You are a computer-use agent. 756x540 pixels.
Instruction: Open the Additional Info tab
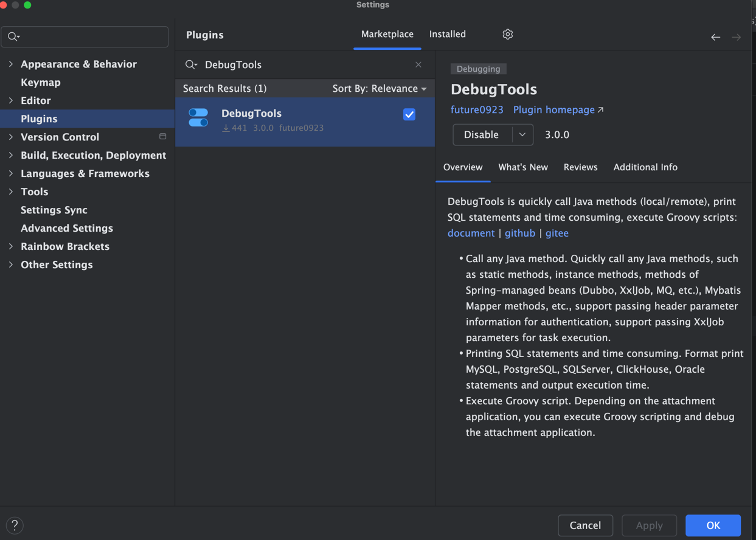click(645, 167)
